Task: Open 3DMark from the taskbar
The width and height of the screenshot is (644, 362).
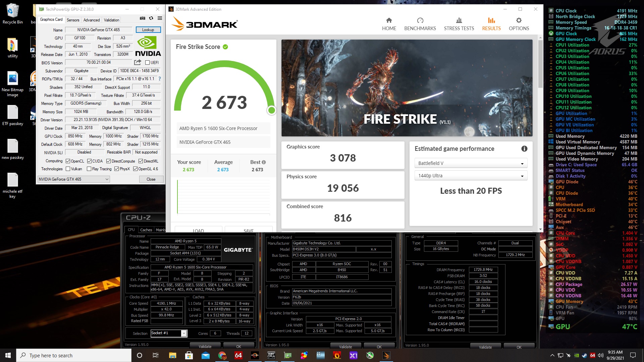Action: (x=386, y=355)
